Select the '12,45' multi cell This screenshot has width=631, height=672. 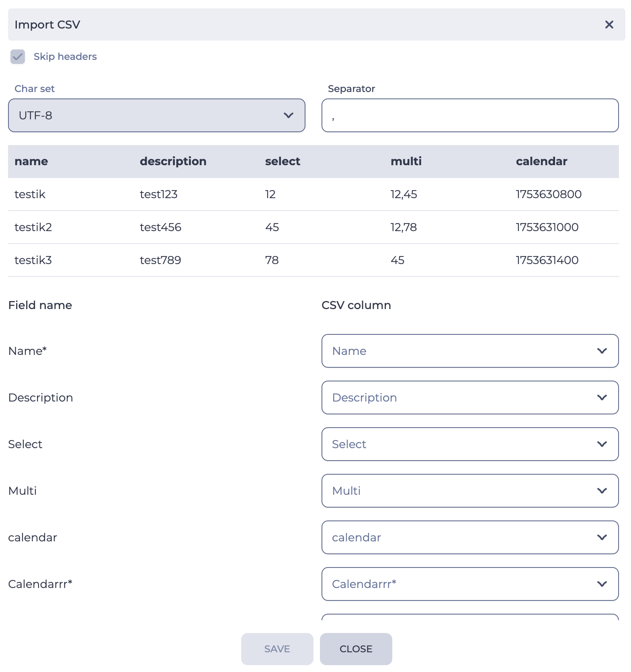click(404, 195)
